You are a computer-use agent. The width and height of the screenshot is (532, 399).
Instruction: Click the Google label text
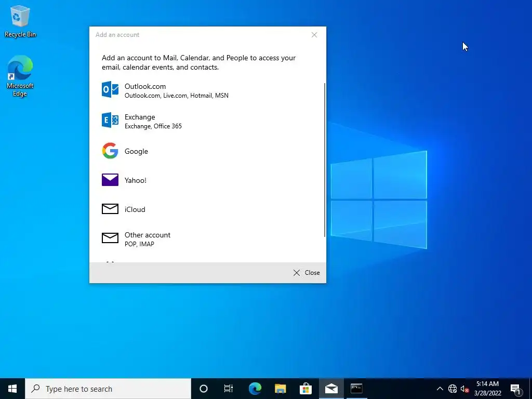136,151
